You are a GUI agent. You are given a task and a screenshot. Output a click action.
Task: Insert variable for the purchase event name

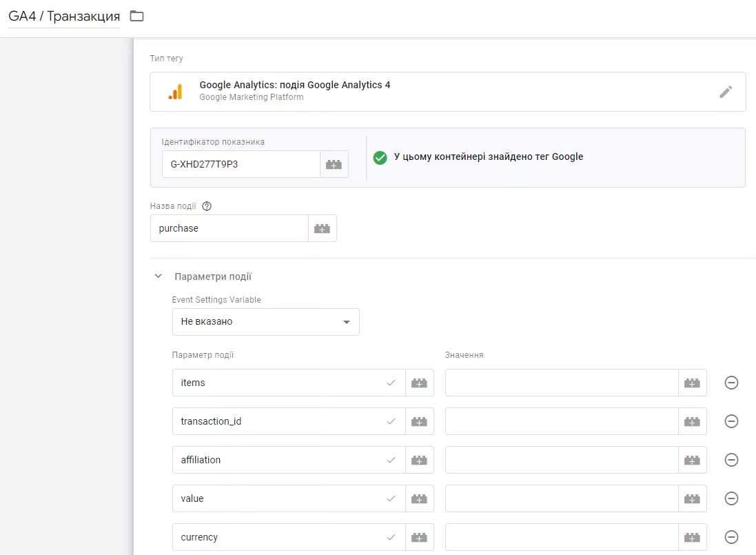322,229
